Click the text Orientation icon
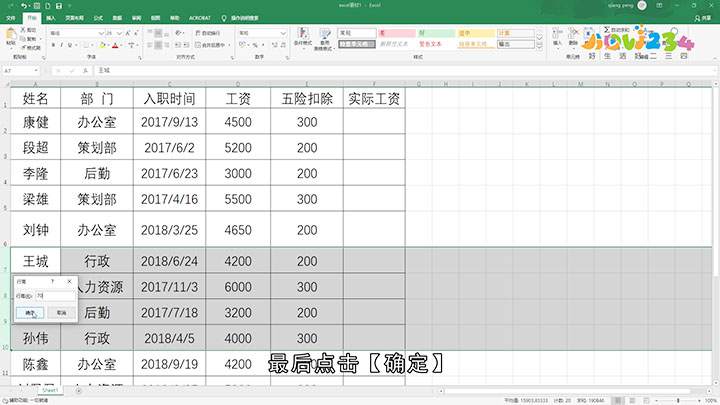The height and width of the screenshot is (405, 720). pyautogui.click(x=179, y=33)
